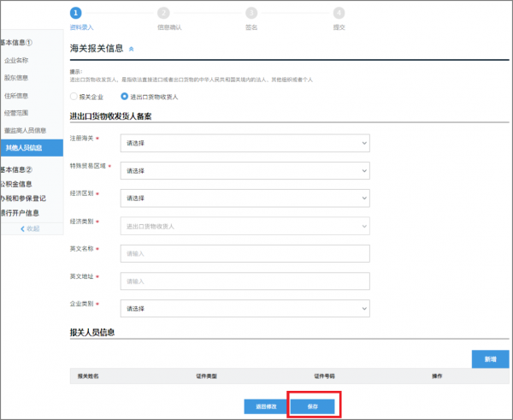Focus the 英文名称 input field
The height and width of the screenshot is (420, 513).
pyautogui.click(x=245, y=253)
